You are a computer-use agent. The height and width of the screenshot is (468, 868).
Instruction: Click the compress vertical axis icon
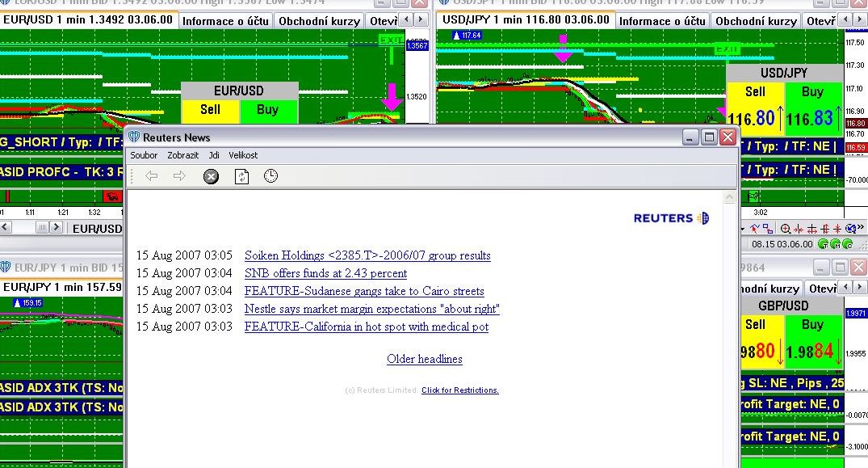(x=837, y=228)
